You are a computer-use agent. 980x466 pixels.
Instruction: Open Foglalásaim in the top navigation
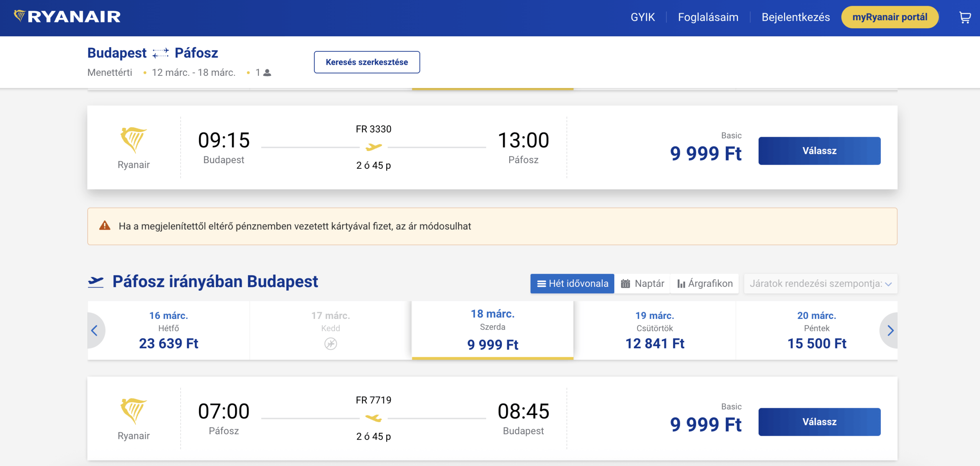[x=708, y=17]
